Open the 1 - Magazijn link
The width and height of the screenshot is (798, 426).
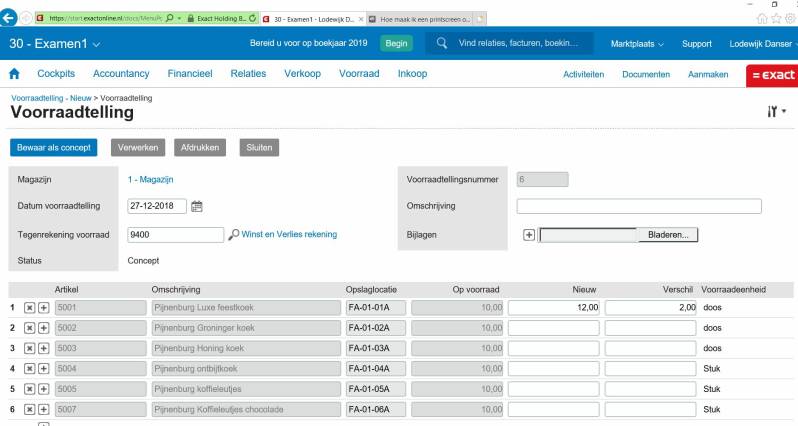coord(151,179)
